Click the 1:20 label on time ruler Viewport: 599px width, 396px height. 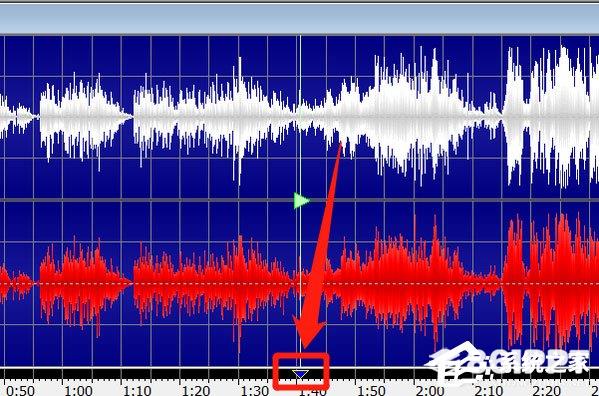(x=196, y=391)
